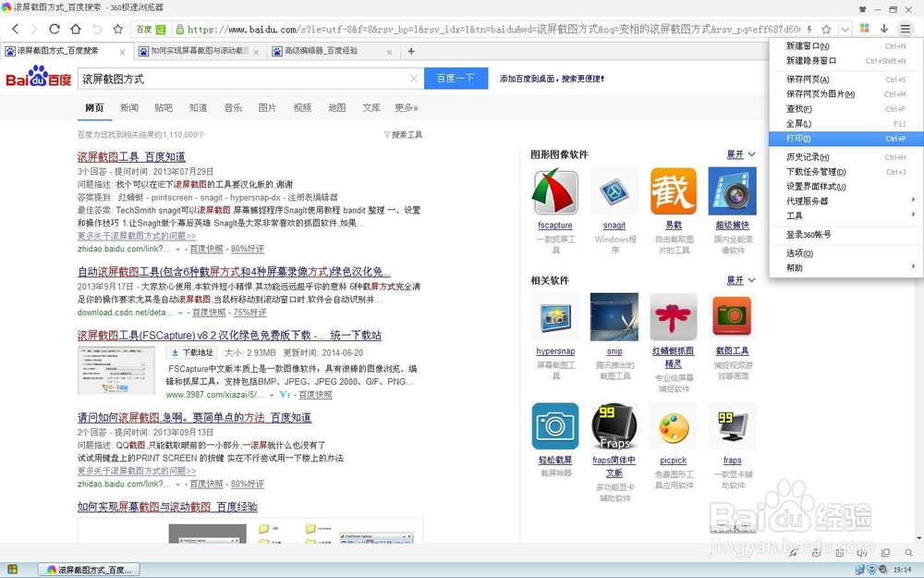Viewport: 924px width, 578px height.
Task: Click the 超级捕快 camera icon
Action: pos(732,191)
